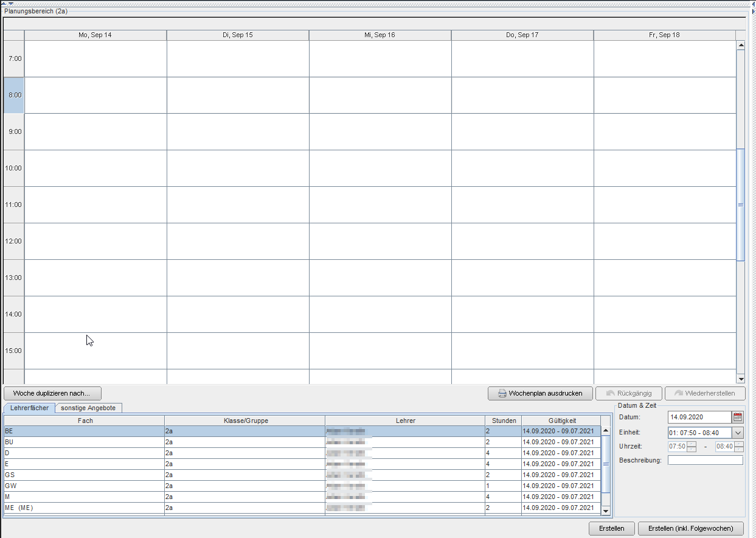
Task: Click the Woche duplizieren nach button
Action: [x=52, y=393]
